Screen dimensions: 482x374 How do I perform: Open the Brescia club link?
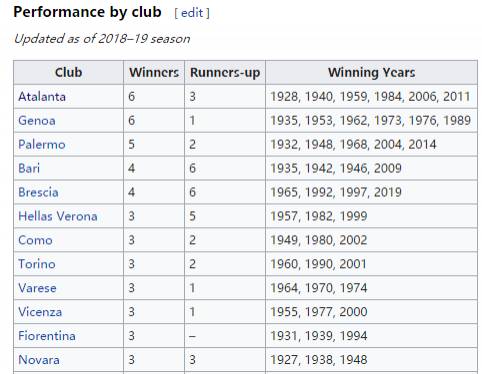38,192
